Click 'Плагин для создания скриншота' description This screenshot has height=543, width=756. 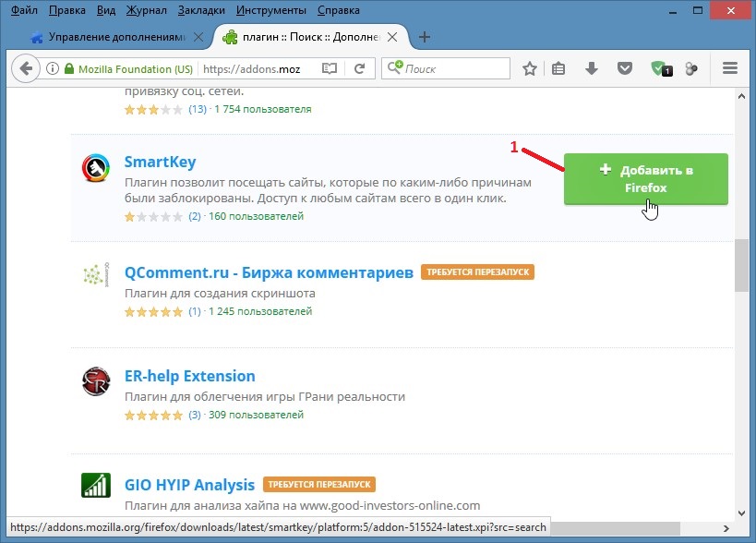[x=220, y=293]
